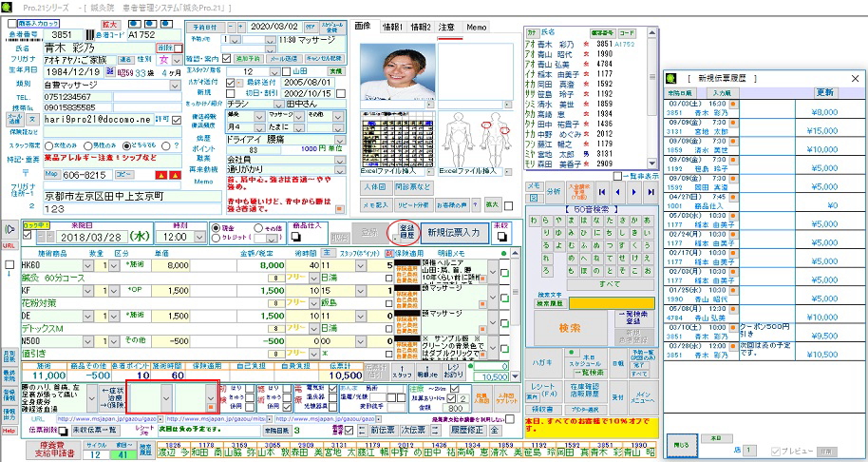Click the 人体図 button
This screenshot has height=462, width=868.
(x=375, y=186)
